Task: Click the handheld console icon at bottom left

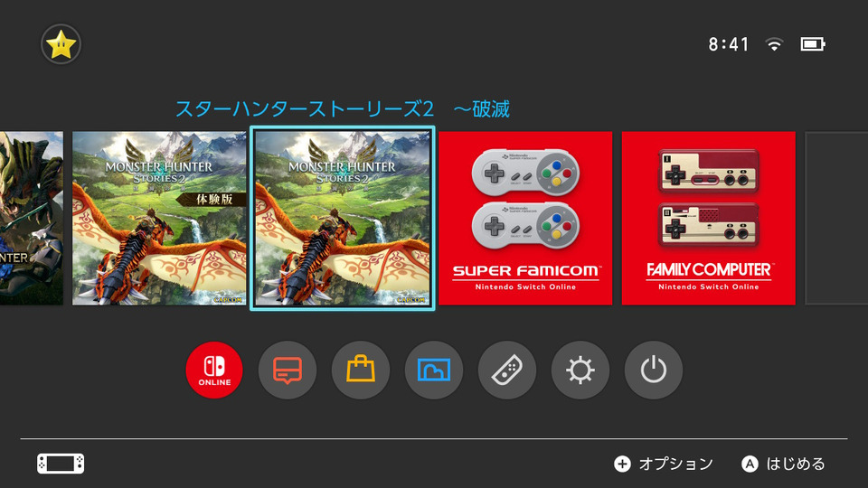Action: pyautogui.click(x=61, y=464)
